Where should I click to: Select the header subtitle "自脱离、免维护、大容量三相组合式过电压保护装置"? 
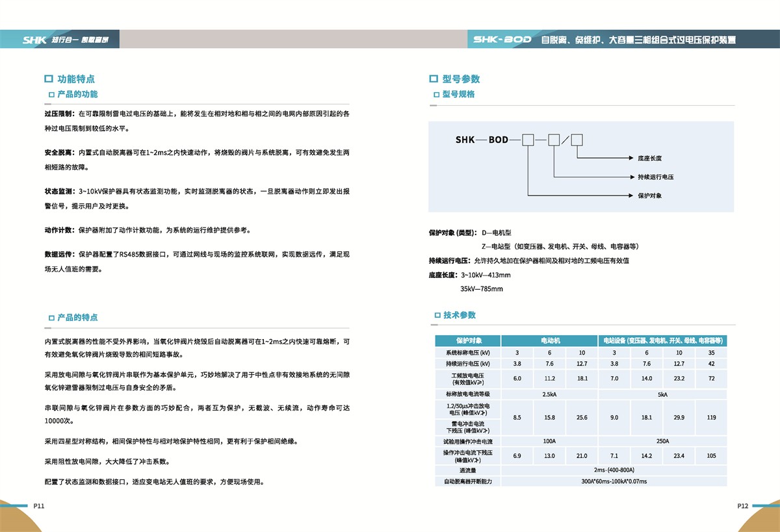[x=639, y=40]
